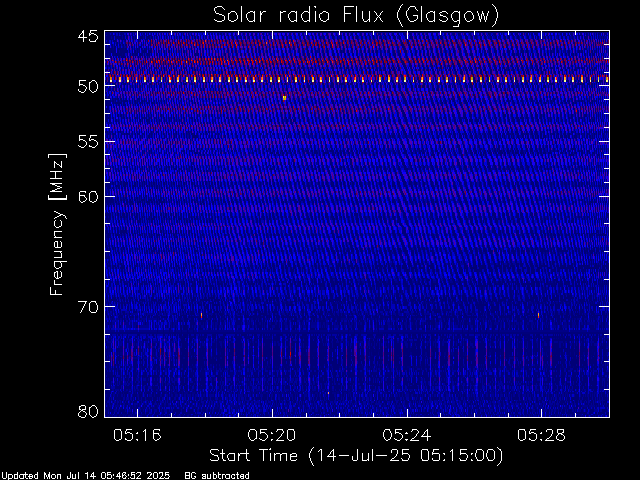Click the "BG subtracted" note
Image resolution: width=640 pixels, height=480 pixels.
[x=217, y=476]
